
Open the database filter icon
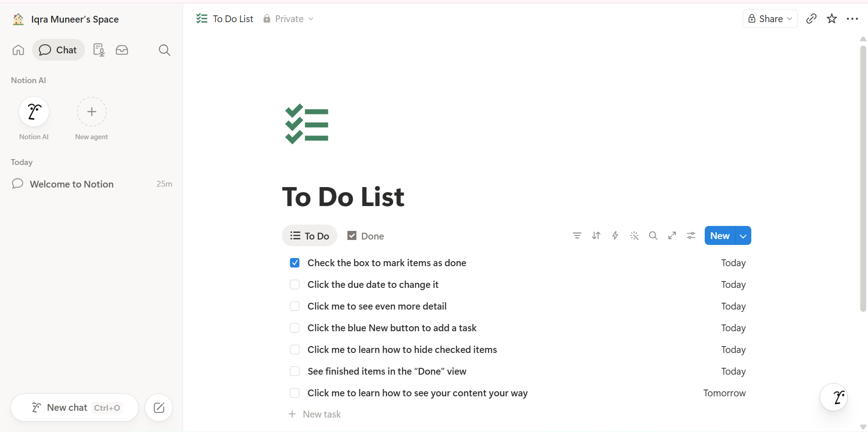click(x=577, y=235)
